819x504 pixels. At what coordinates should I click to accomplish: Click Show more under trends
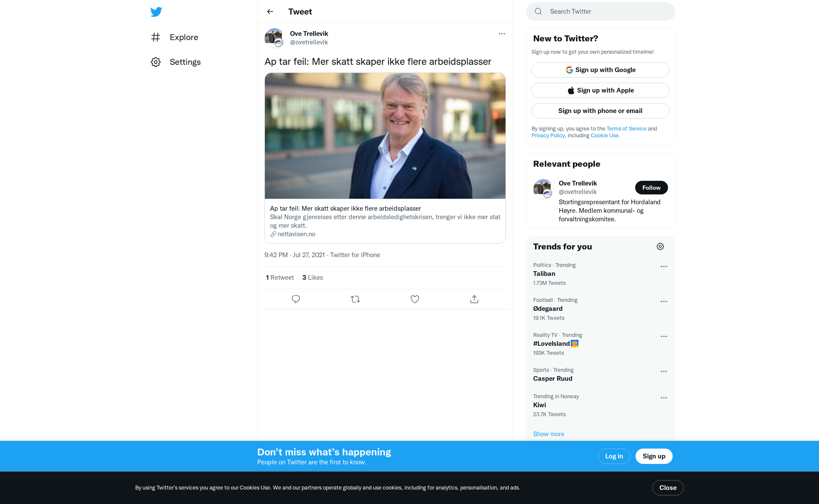pos(549,434)
